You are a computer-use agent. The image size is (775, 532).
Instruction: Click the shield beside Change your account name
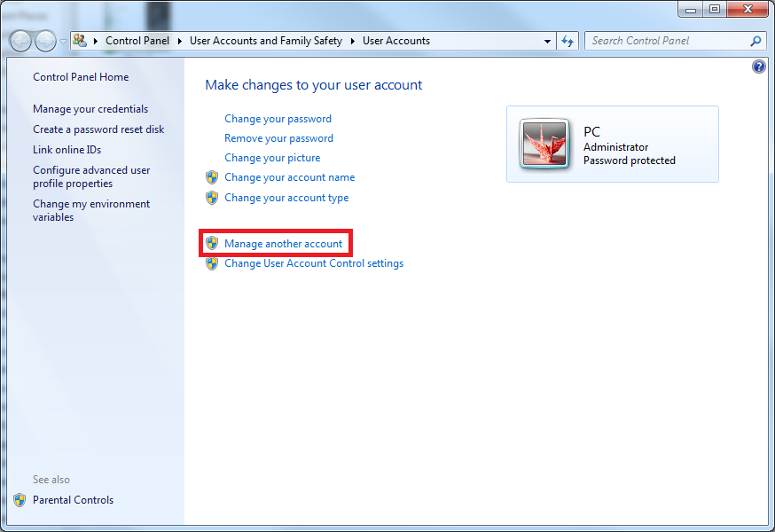212,176
